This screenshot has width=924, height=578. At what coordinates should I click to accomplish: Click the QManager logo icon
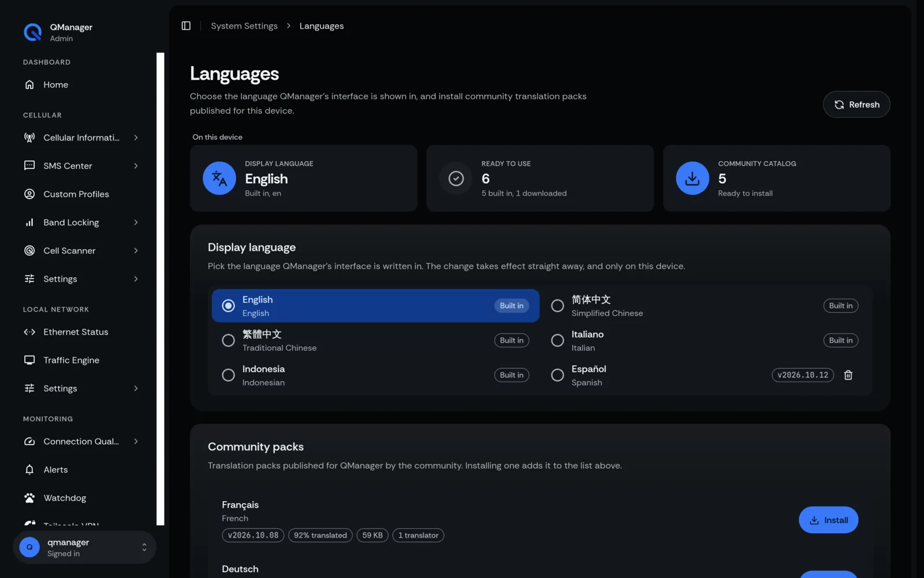pos(33,32)
